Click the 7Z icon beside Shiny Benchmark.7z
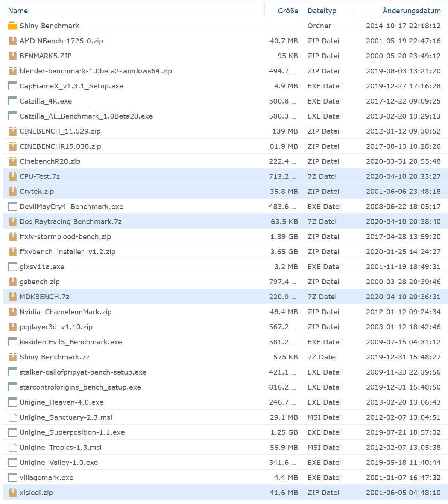The height and width of the screenshot is (504, 448). click(x=12, y=357)
